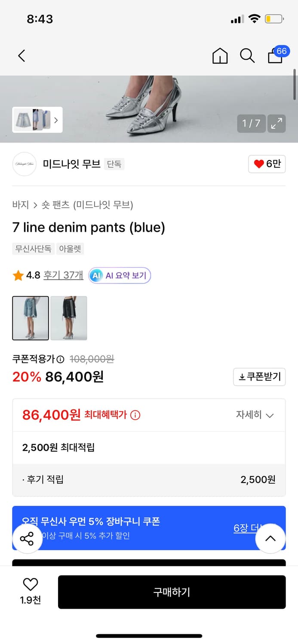
Task: Favorite the 미드나잇 무브 brand heart
Action: (267, 164)
